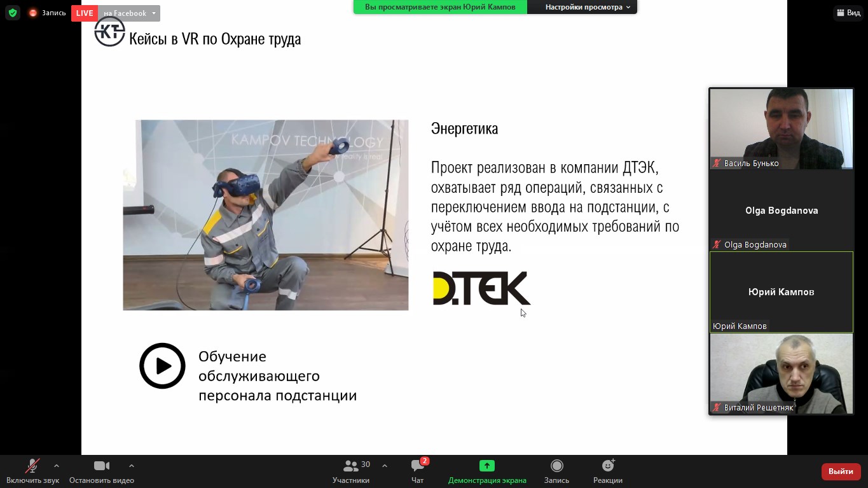Open the Чат chat panel
This screenshot has height=488, width=868.
pos(418,471)
